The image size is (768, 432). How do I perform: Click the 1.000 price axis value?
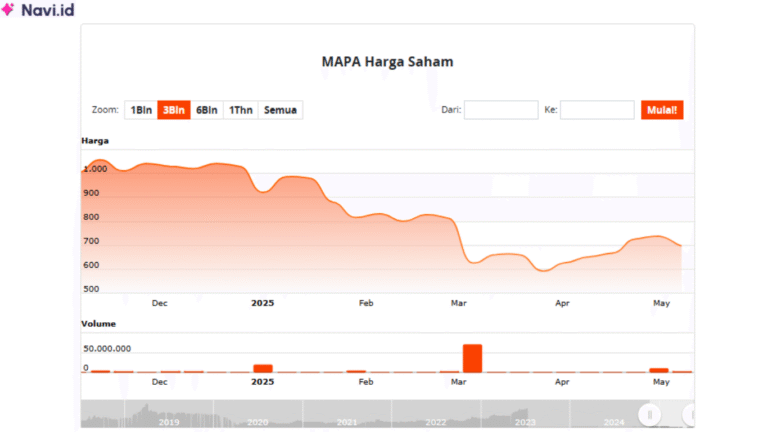(x=95, y=169)
